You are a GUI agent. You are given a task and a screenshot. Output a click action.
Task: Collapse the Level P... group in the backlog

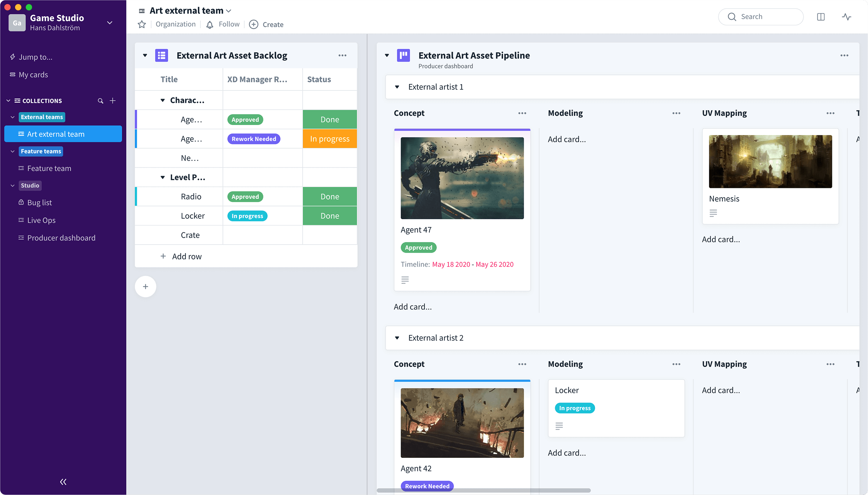[163, 177]
